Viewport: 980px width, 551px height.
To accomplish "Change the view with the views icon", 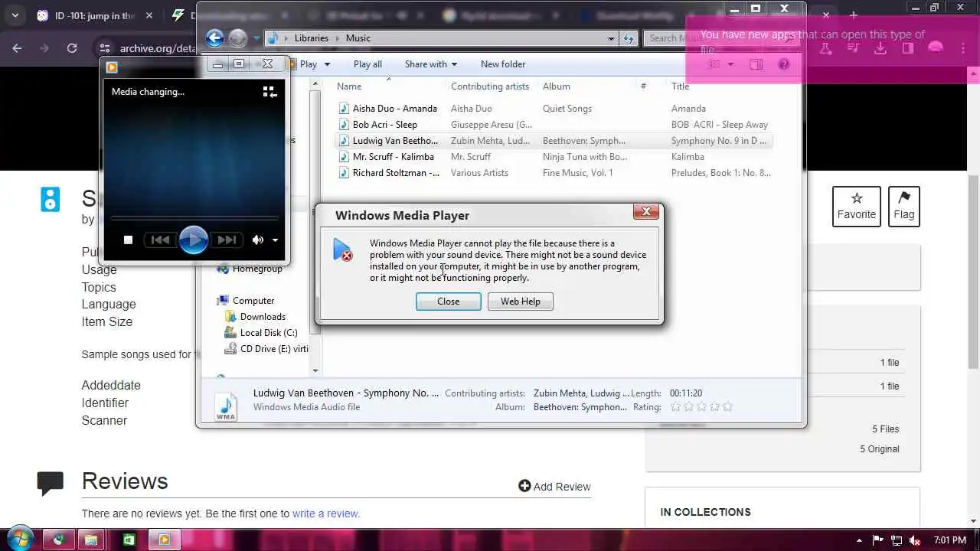I will coord(714,64).
